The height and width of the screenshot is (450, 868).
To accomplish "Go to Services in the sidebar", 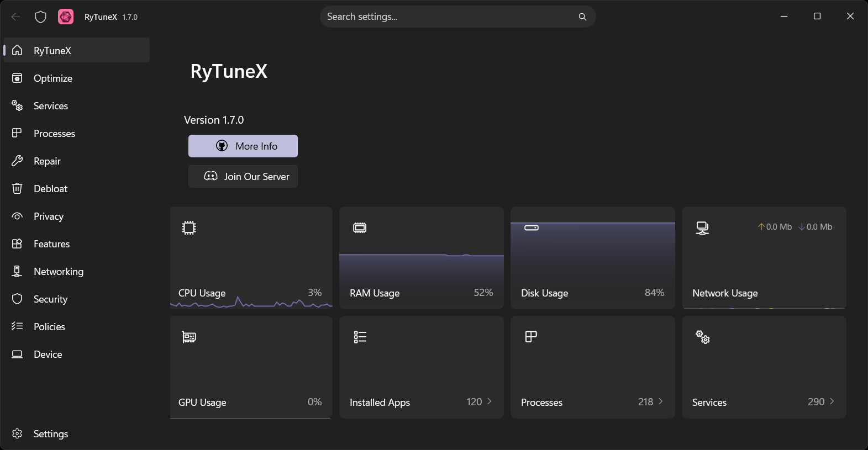I will tap(76, 105).
